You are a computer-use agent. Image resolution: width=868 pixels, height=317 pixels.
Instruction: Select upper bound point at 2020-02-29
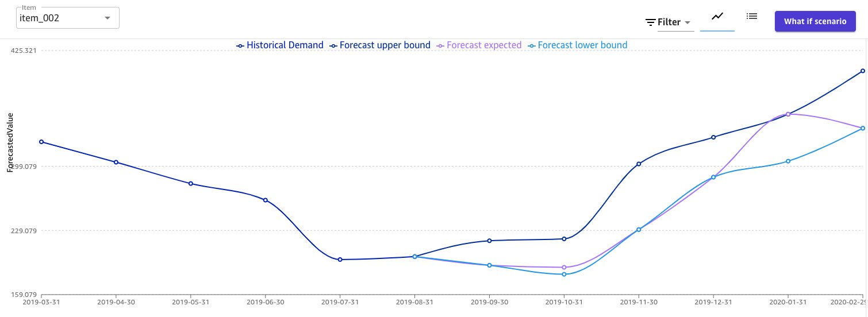[x=862, y=71]
